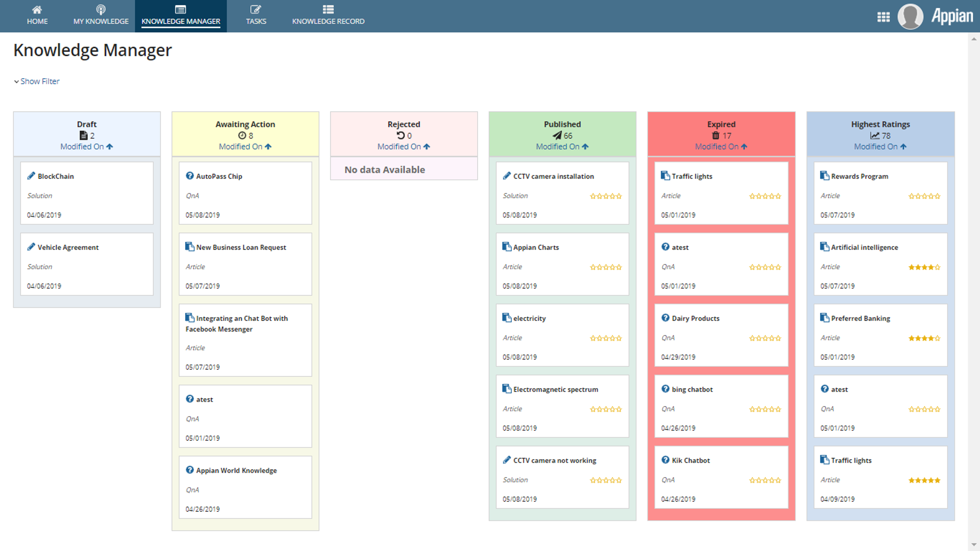
Task: Go to the Tasks tab
Action: [256, 16]
